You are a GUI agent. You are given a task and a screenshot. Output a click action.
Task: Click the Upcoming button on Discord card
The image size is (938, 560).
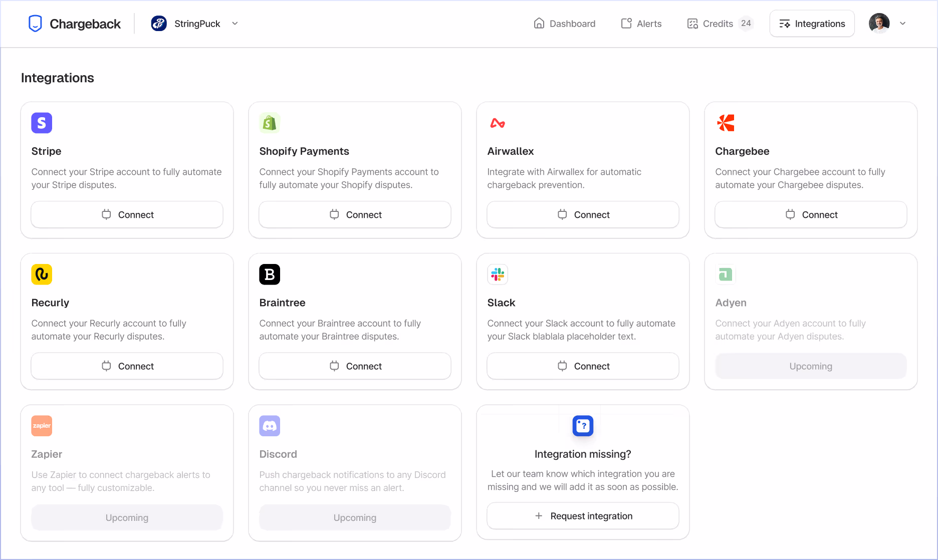(x=355, y=517)
